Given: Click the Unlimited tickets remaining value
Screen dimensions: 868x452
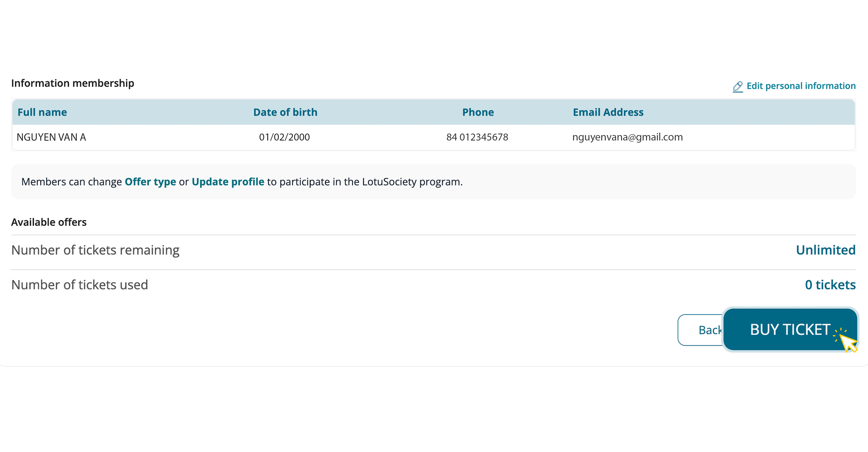Looking at the screenshot, I should (x=825, y=250).
